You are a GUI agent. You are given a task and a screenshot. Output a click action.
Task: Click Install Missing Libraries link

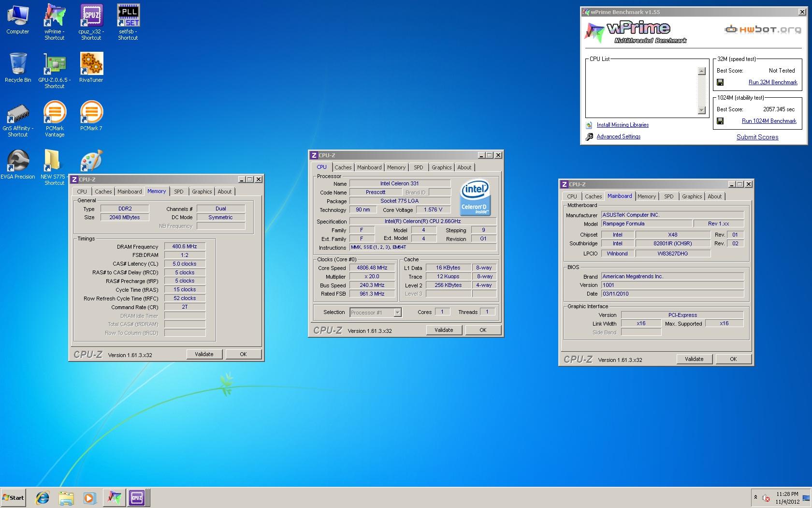tap(623, 125)
